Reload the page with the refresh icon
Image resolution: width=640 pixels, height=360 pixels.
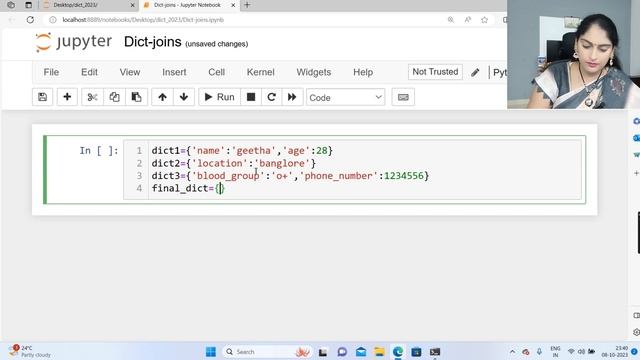(30, 20)
